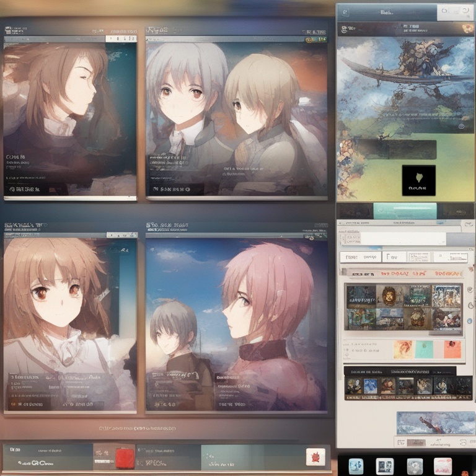Viewport: 476px width, 476px height.
Task: Click the icon at top-right corner of gallery window
Action: tap(469, 224)
